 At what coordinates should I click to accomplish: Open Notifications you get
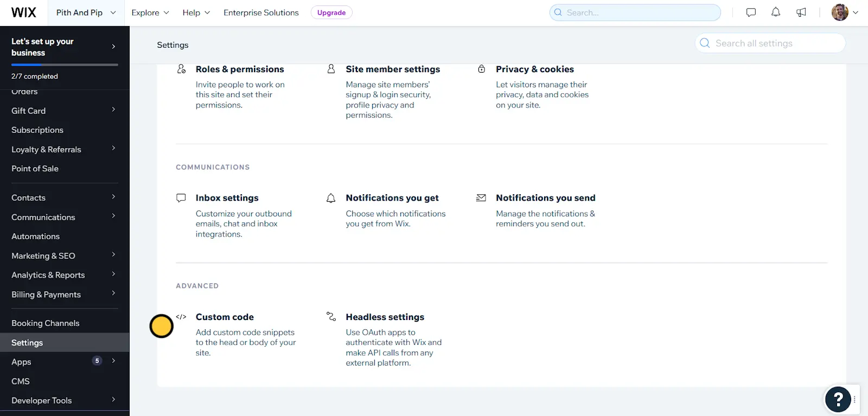[x=392, y=198]
